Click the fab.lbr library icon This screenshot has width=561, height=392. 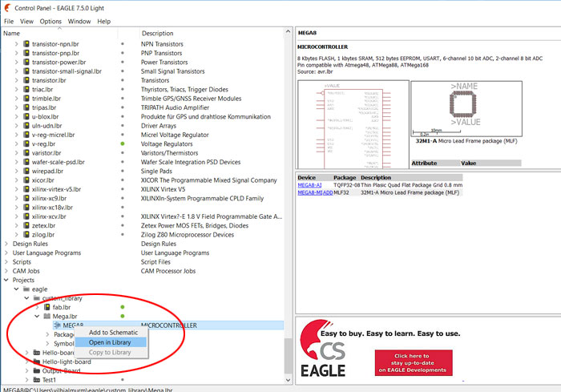pos(46,307)
